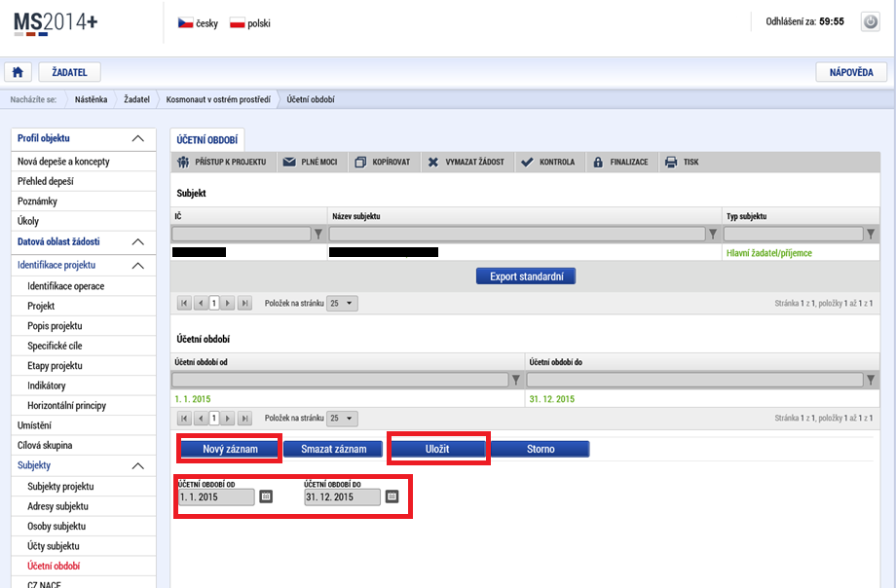The width and height of the screenshot is (896, 588).
Task: Open Přístup k projektu toolbar item
Action: (x=222, y=163)
